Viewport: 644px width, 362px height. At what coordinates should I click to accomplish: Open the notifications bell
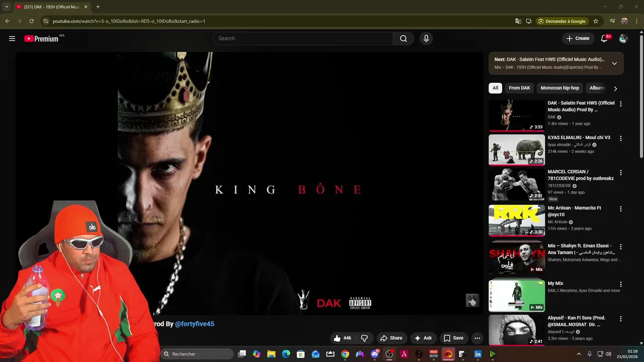pyautogui.click(x=605, y=38)
